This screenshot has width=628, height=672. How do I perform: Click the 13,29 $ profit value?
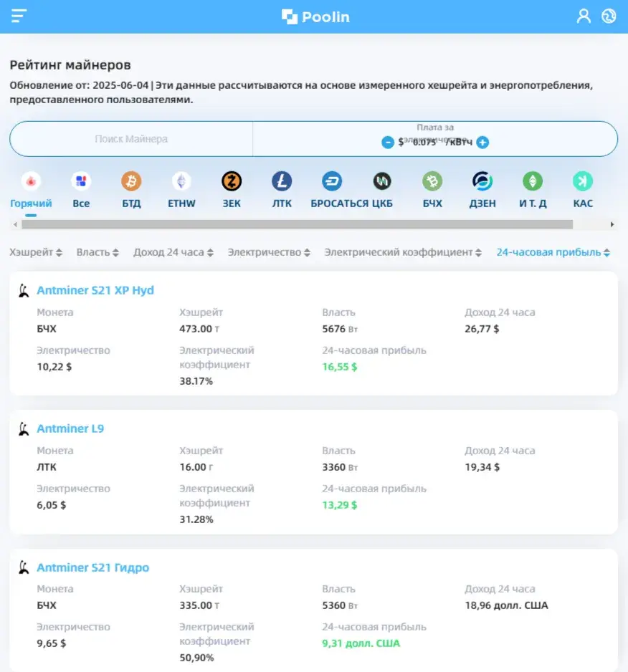(340, 505)
